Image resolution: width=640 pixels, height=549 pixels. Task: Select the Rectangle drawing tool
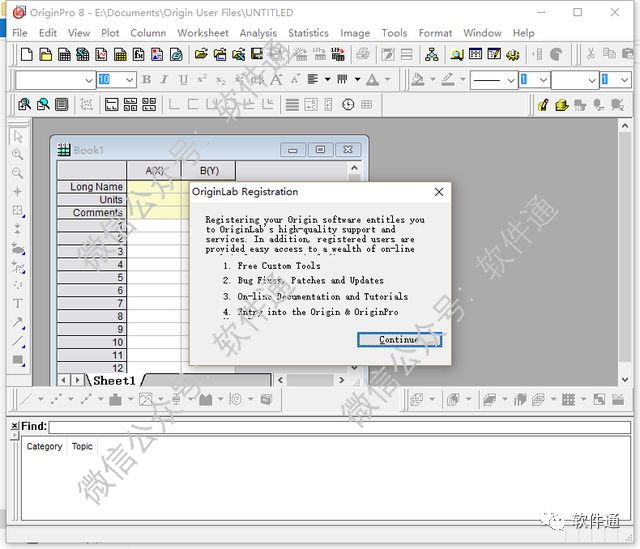[18, 360]
